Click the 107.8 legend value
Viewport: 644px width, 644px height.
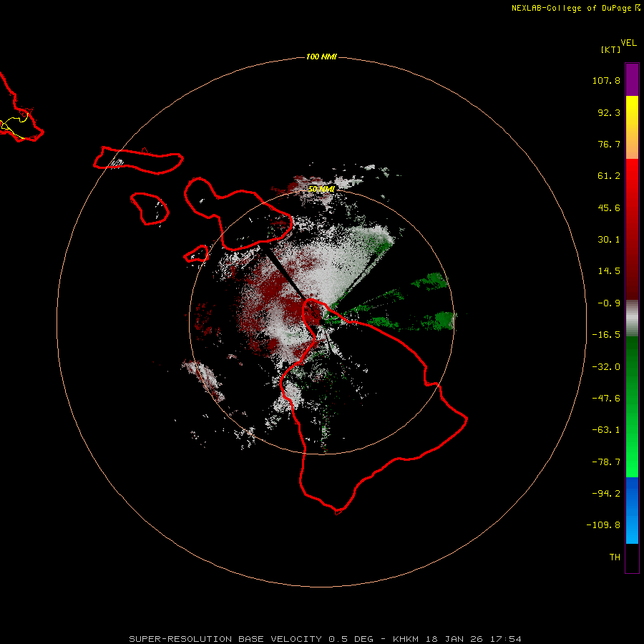(606, 80)
